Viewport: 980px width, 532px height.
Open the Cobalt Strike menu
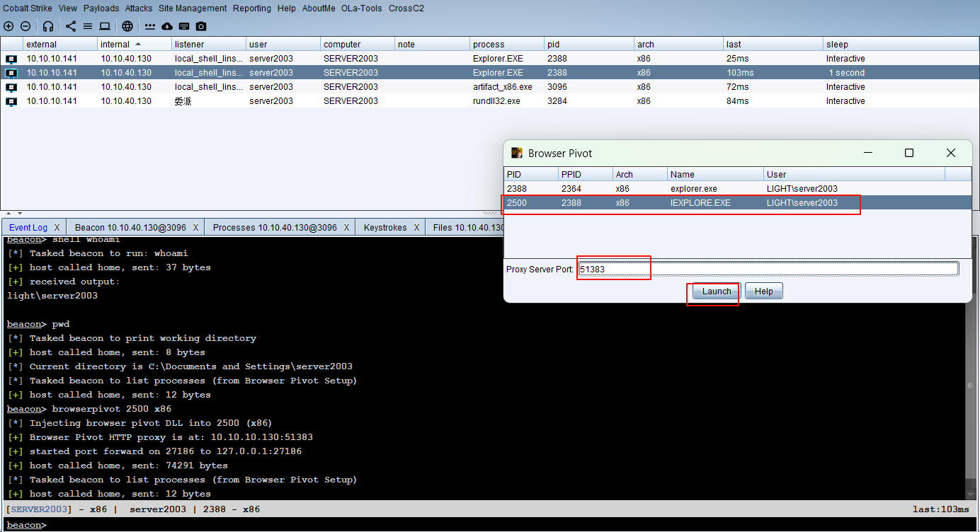tap(28, 8)
